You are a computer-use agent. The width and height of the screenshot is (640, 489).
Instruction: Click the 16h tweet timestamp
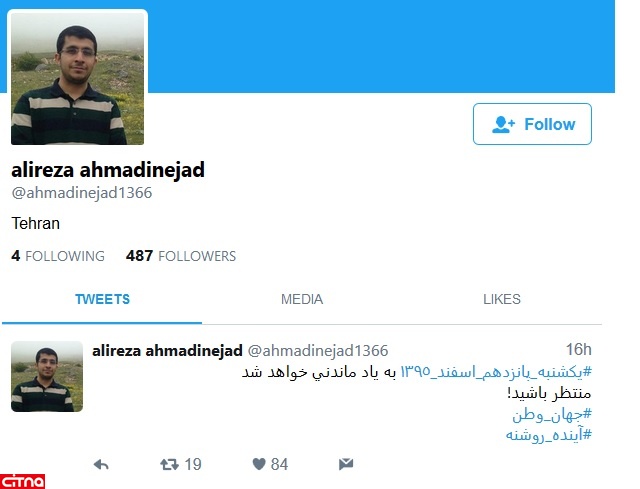tap(578, 349)
